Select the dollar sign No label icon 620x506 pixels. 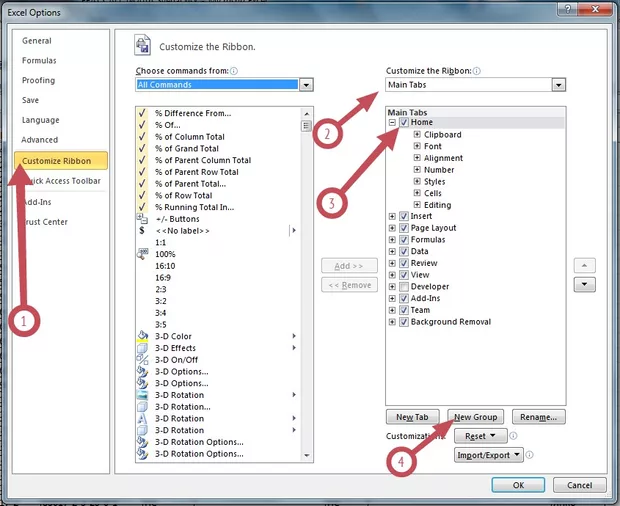(x=142, y=230)
